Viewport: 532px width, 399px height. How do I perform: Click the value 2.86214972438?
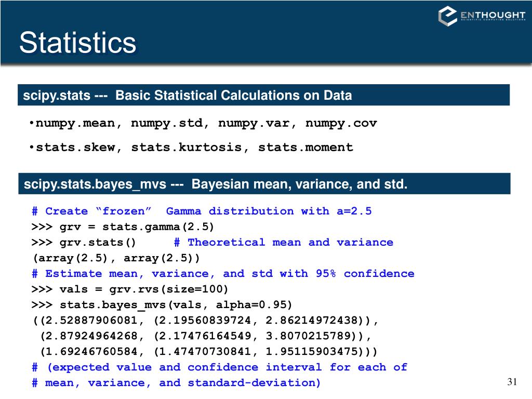point(312,320)
